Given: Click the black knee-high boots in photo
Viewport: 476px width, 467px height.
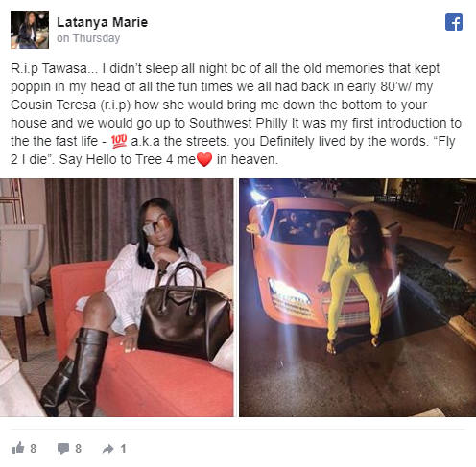Looking at the screenshot, I should coord(75,372).
